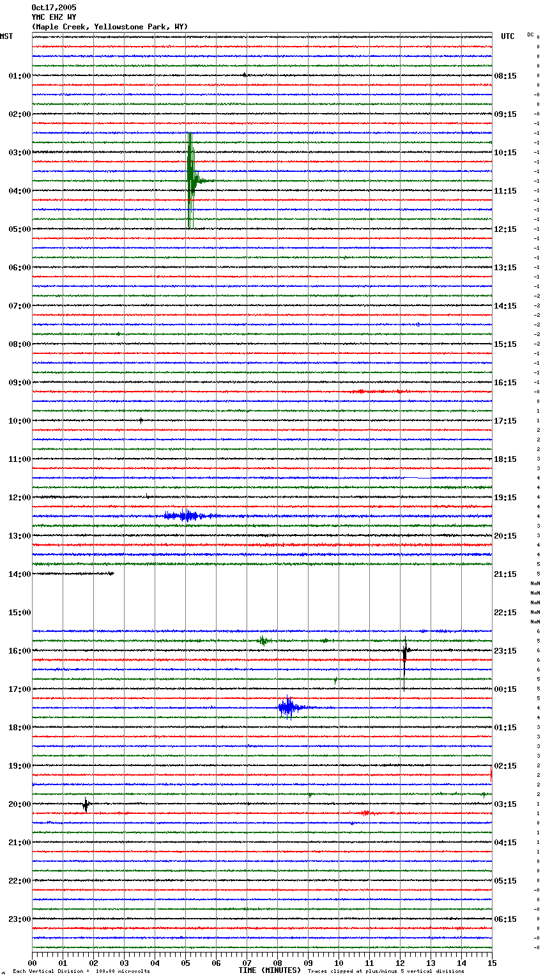Click the 19:15 UTC label

tap(505, 498)
